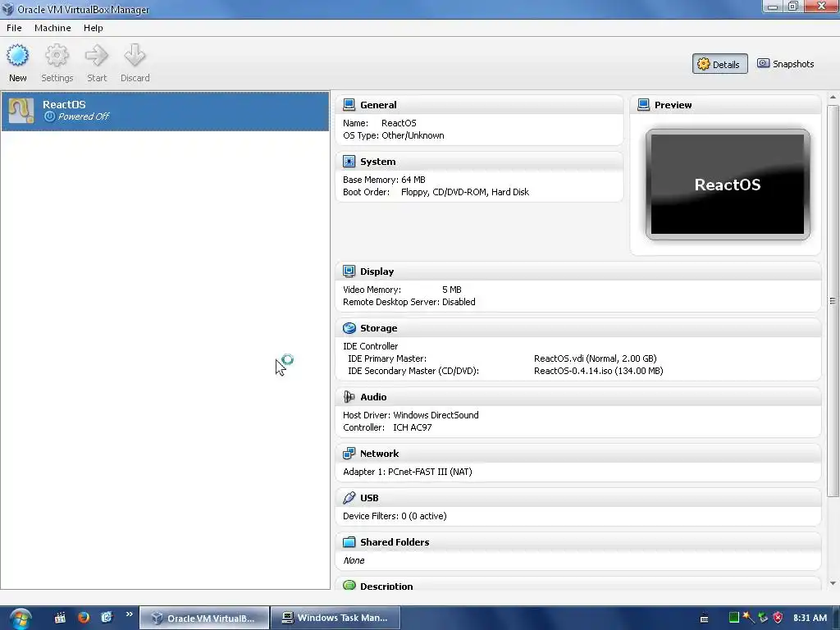
Task: Click the ReactOS VM icon in the list
Action: [x=21, y=111]
